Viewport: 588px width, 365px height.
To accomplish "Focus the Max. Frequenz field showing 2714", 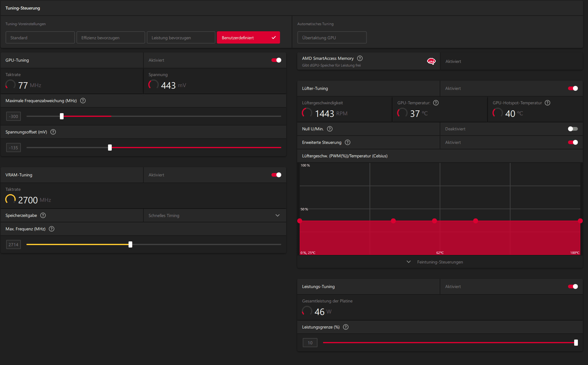I will coord(14,245).
